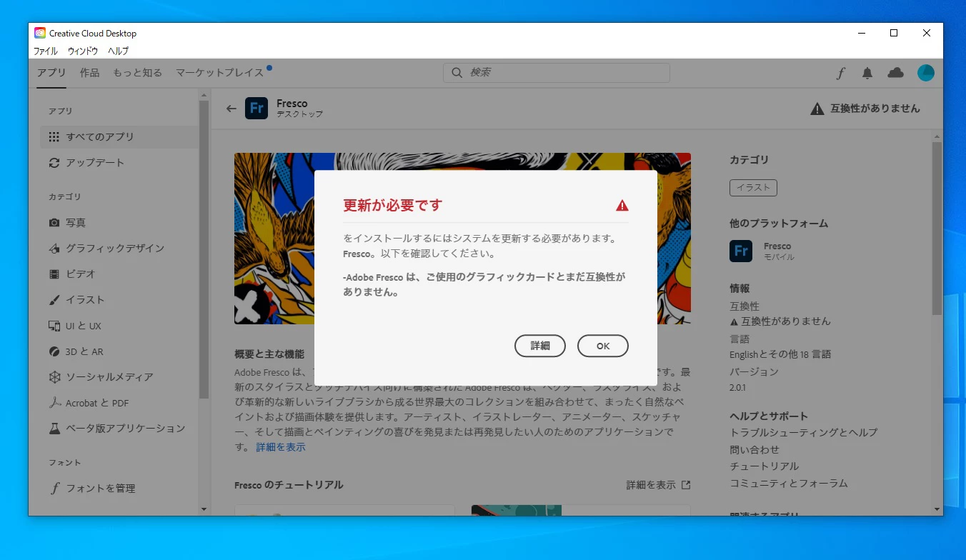Click the Fresco Fr app icon in header

coord(257,109)
